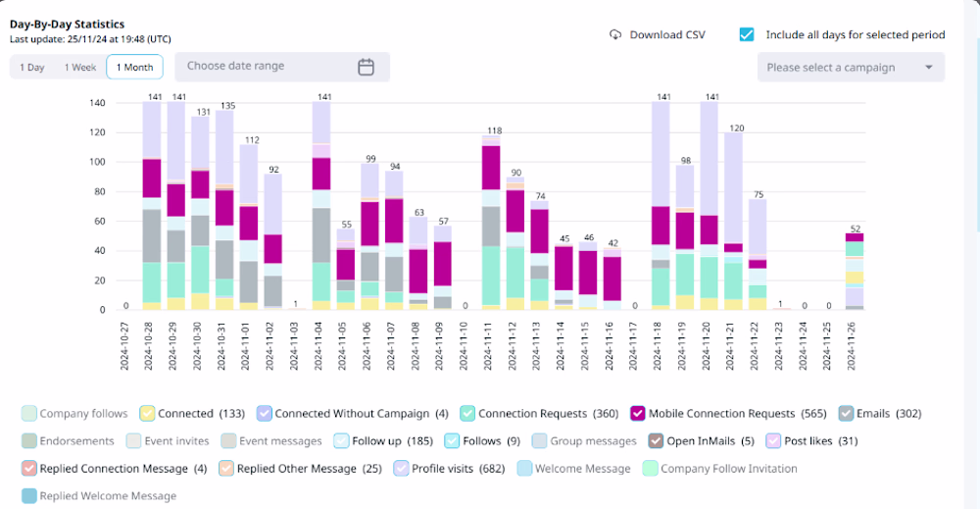Click the bar labeled 75 on 2024-11-22
This screenshot has width=980, height=509.
[x=758, y=255]
